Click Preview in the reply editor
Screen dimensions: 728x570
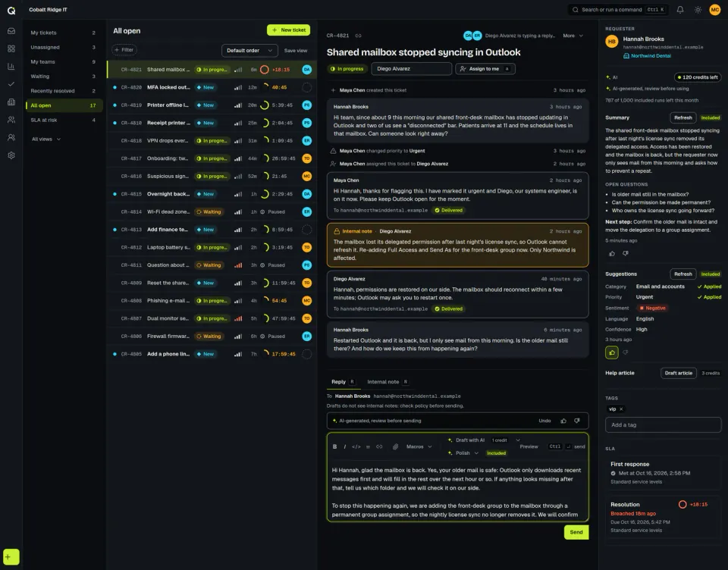click(529, 446)
